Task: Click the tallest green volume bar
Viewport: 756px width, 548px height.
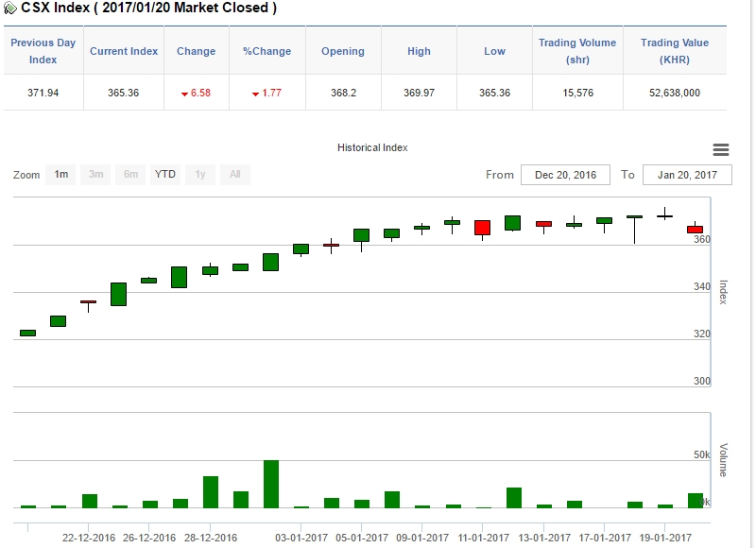Action: (x=271, y=484)
